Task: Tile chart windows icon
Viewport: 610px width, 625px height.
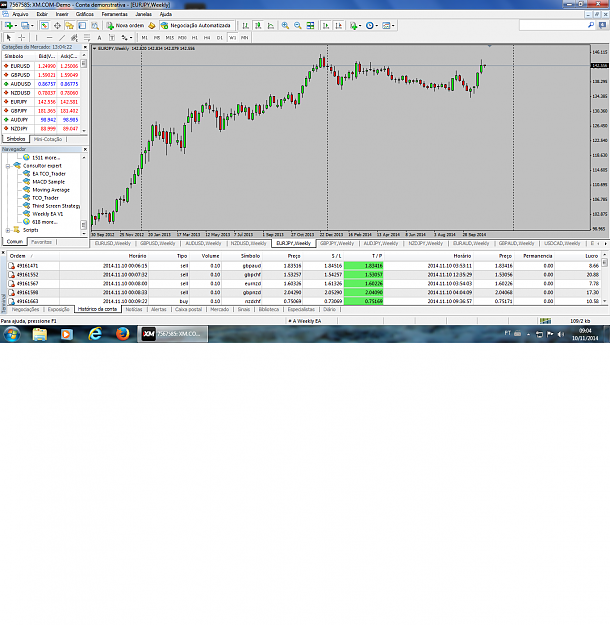Action: click(x=310, y=26)
